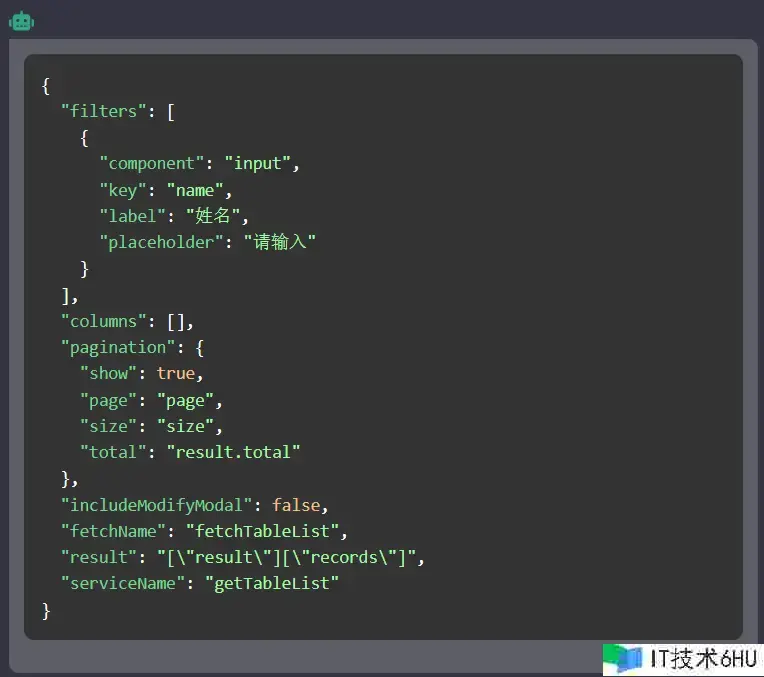Click the "total" key text
The image size is (764, 677).
pos(113,452)
